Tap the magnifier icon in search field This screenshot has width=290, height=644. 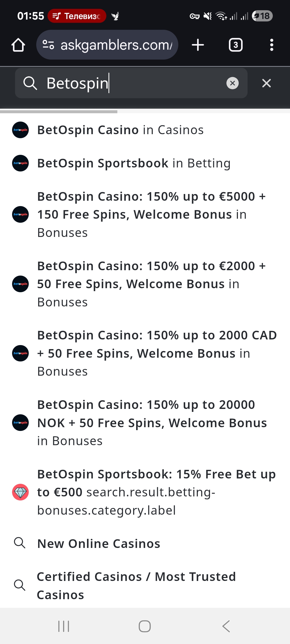(30, 83)
